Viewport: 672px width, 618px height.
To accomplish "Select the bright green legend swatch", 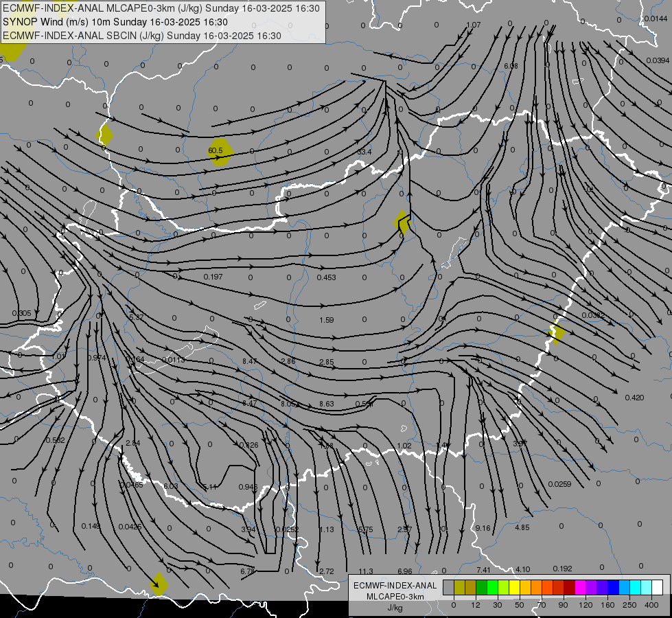I will pos(492,587).
